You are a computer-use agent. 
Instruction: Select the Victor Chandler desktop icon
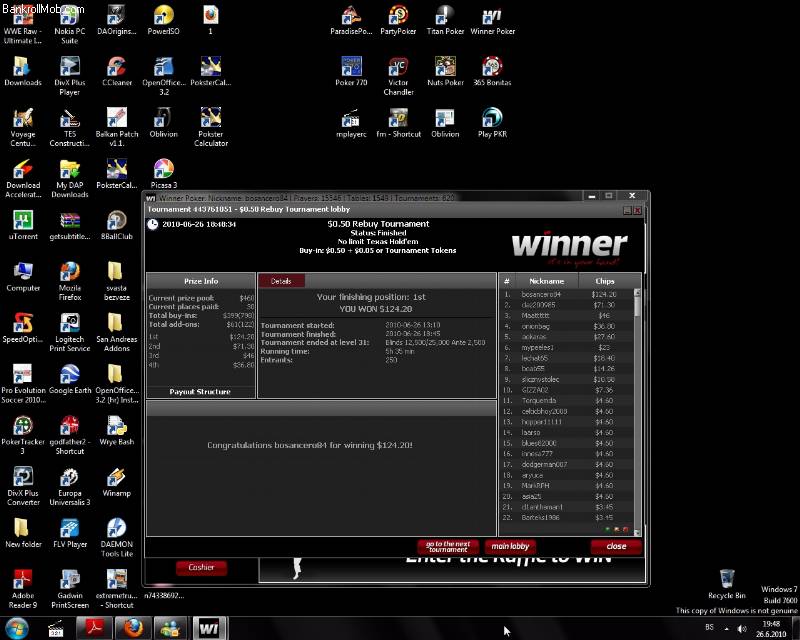(x=398, y=77)
